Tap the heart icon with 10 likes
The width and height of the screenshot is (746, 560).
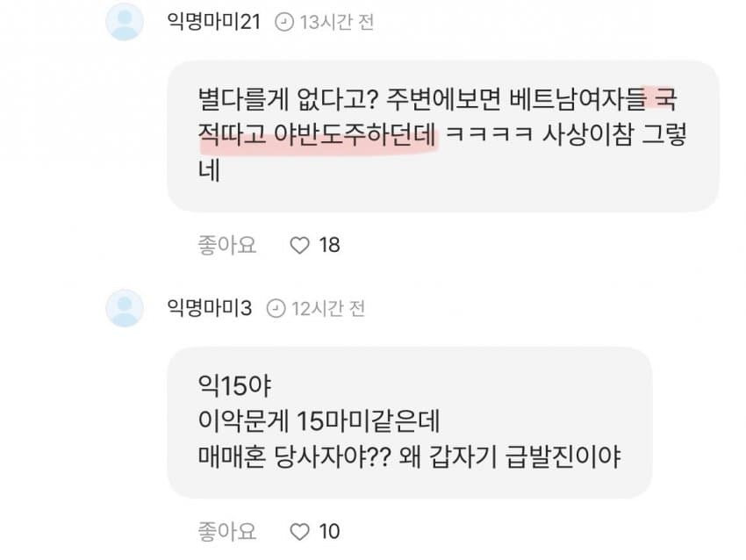point(300,531)
